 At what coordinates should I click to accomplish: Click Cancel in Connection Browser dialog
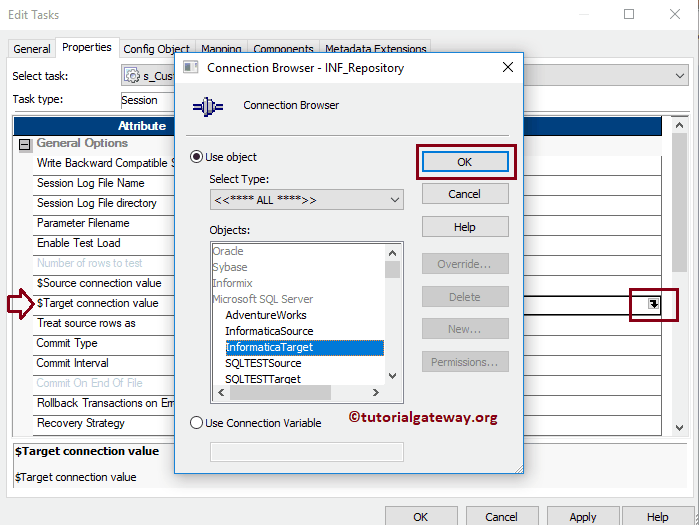tap(465, 194)
